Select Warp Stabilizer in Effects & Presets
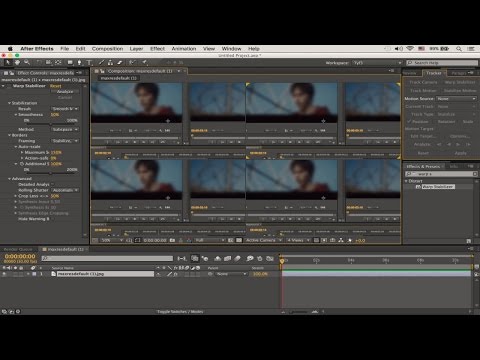The width and height of the screenshot is (480, 360). 438,187
